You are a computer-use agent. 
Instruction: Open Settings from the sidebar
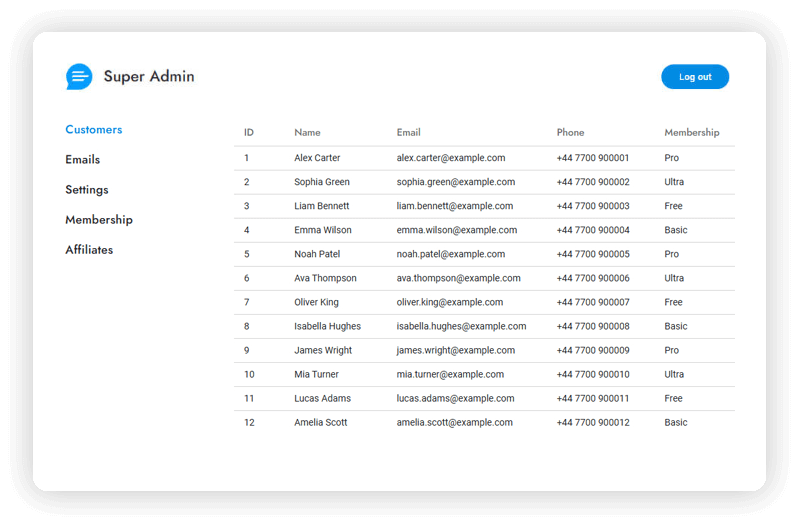[x=87, y=190]
